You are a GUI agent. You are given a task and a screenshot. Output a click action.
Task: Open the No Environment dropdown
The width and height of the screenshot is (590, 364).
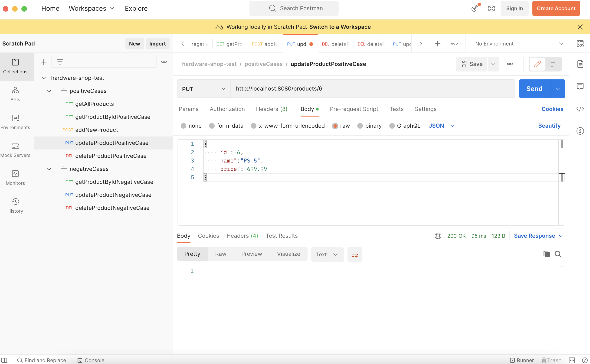(x=517, y=44)
